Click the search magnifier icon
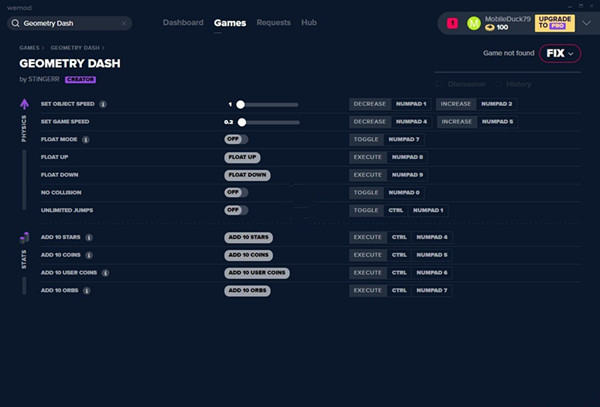The image size is (600, 407). (x=15, y=23)
